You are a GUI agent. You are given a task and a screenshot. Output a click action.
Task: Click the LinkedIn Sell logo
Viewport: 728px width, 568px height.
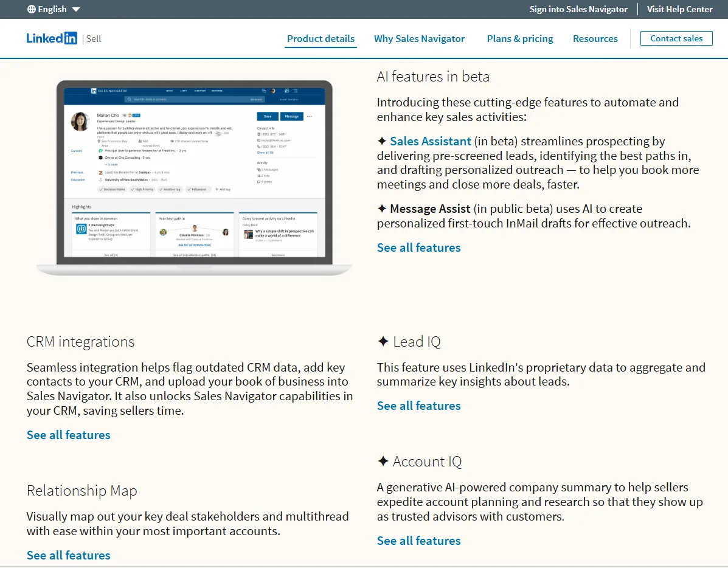coord(61,38)
